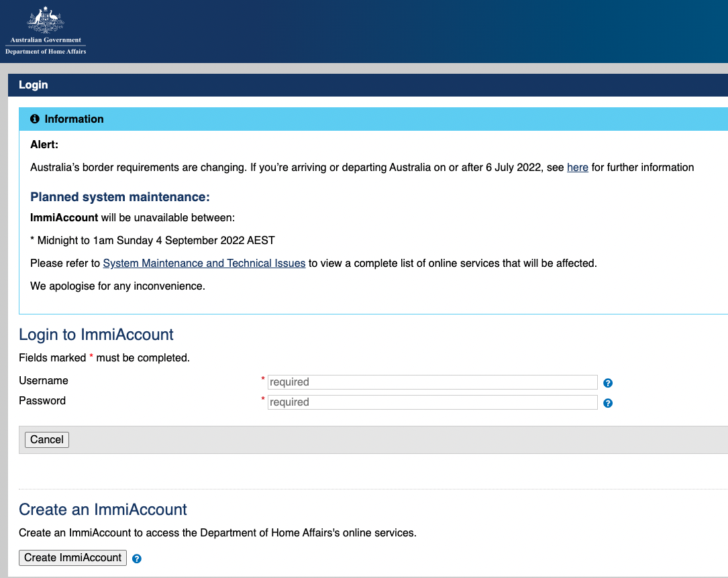Click the Password label text
Viewport: 728px width, 578px height.
pyautogui.click(x=42, y=401)
